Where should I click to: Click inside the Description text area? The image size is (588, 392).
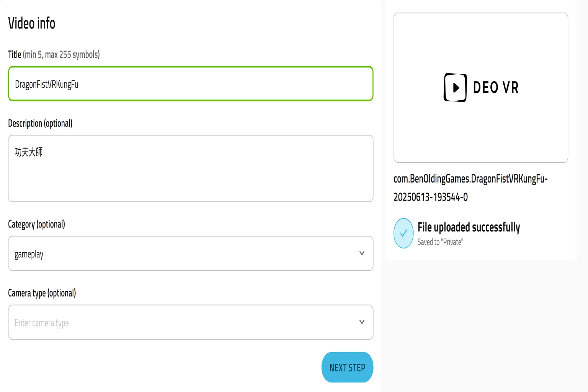click(190, 168)
